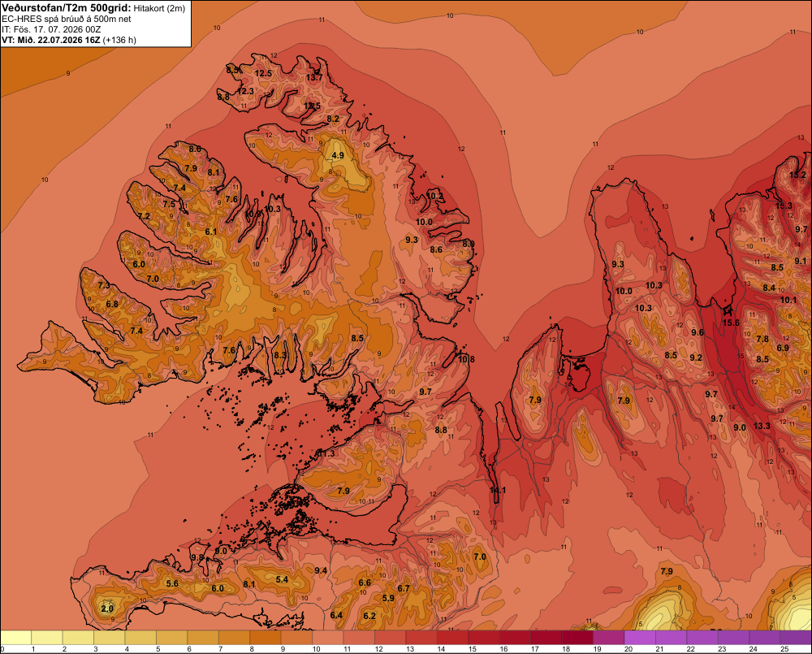Click the 'EC-HRES spá brúuð á 500m net' line
The image size is (812, 654).
(x=67, y=19)
